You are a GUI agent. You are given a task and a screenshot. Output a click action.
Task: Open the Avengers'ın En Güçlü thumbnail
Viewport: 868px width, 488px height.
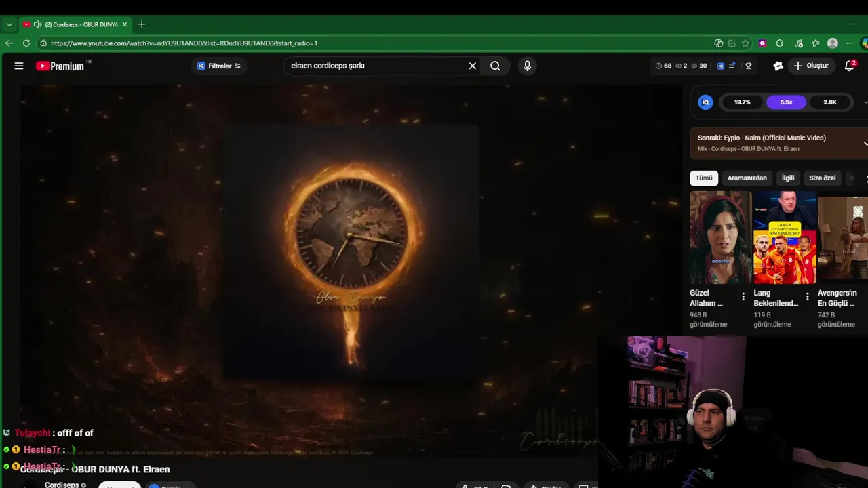point(843,237)
